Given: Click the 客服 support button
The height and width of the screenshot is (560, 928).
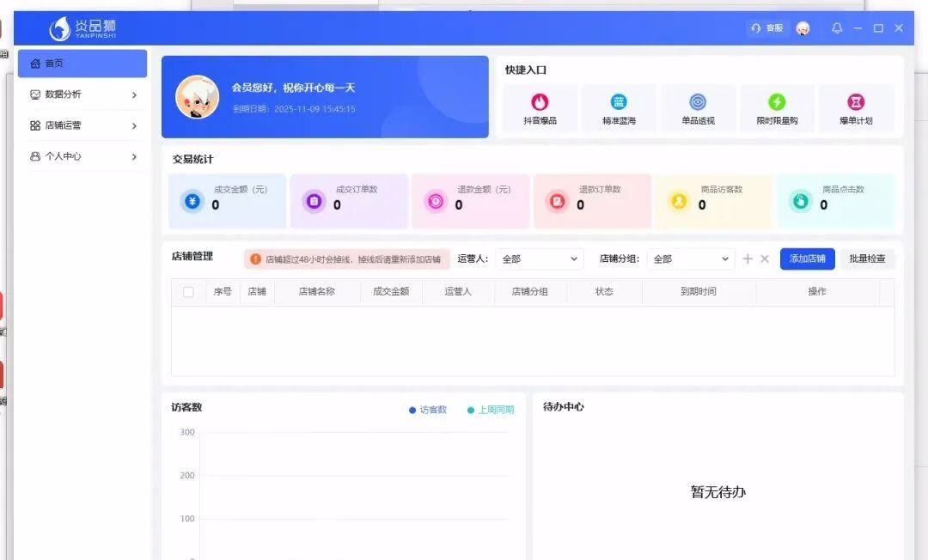Looking at the screenshot, I should pyautogui.click(x=767, y=28).
